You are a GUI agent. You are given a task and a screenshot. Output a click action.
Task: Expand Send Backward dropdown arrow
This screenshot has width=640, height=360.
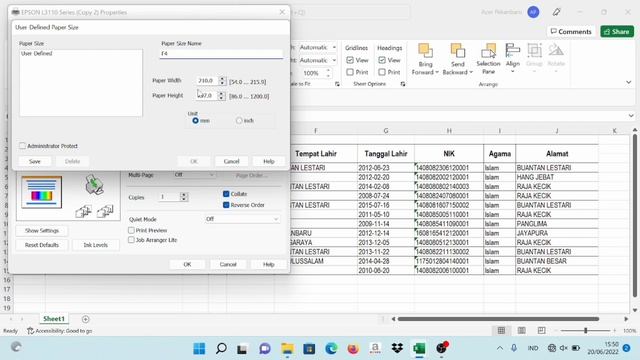(x=471, y=72)
